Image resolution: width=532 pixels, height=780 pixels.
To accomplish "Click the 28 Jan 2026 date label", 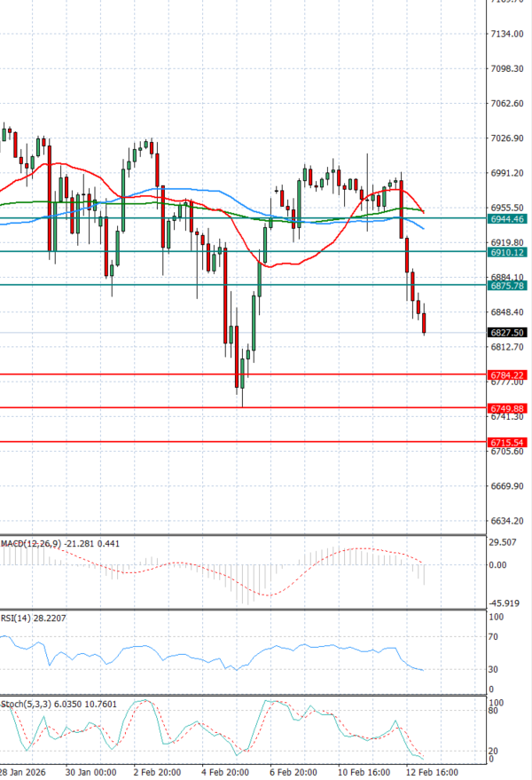I will click(25, 772).
